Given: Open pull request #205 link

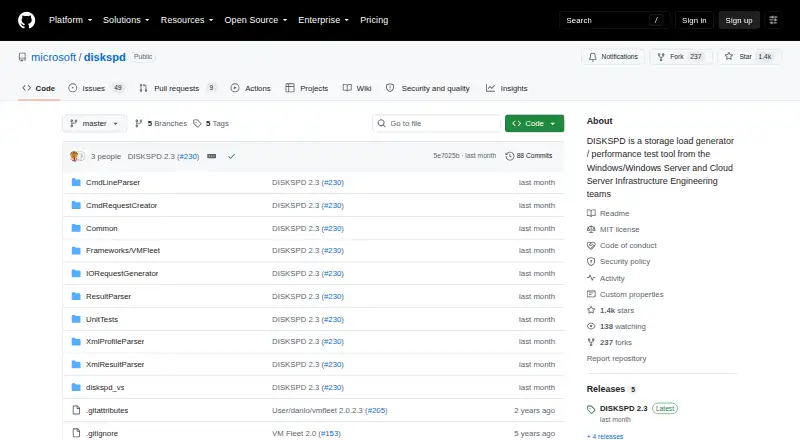Looking at the screenshot, I should (377, 410).
